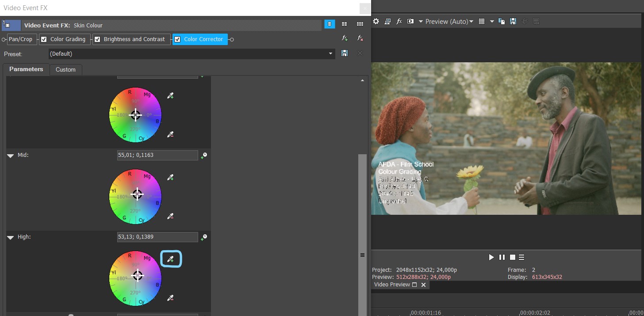
Task: Collapse the Mid color wheel section
Action: [x=10, y=156]
